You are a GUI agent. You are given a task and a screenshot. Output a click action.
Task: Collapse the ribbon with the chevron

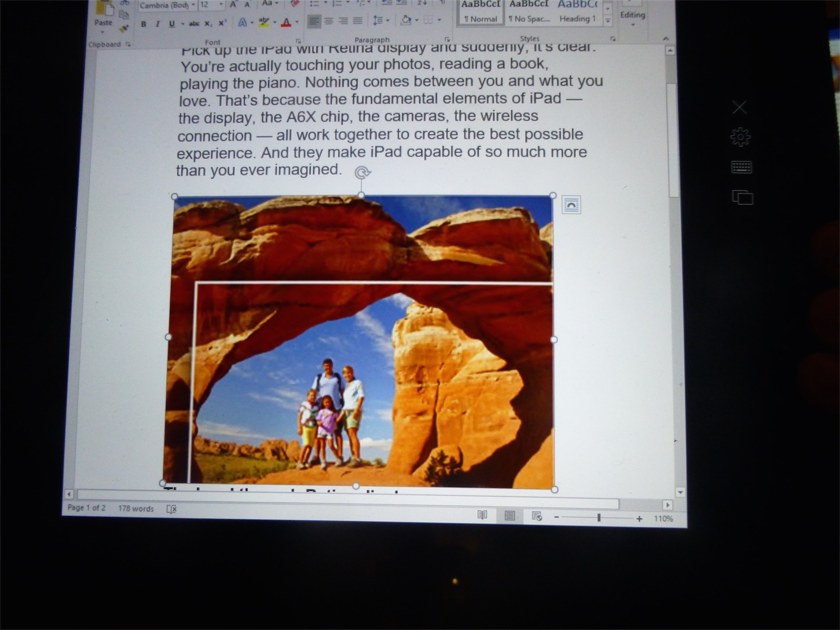666,39
